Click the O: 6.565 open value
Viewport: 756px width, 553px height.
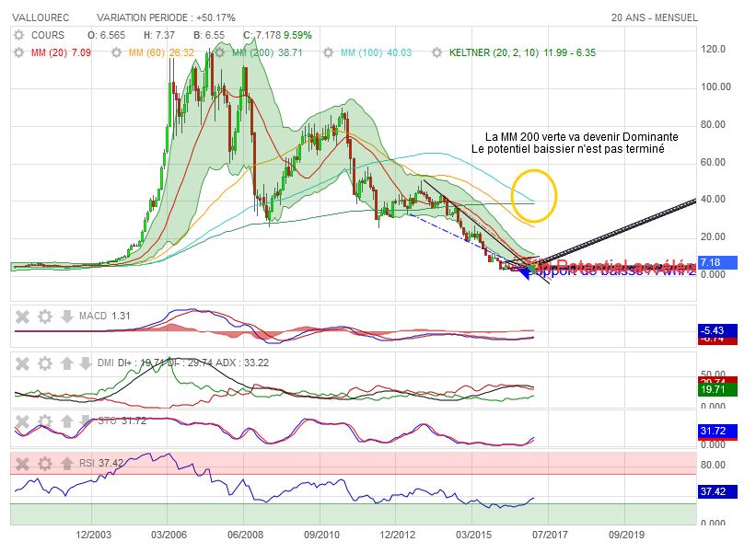tap(106, 35)
